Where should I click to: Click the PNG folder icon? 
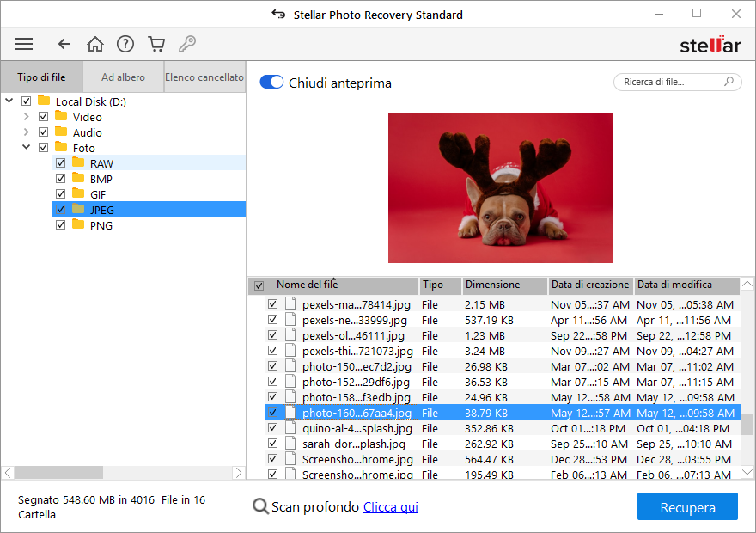(78, 224)
